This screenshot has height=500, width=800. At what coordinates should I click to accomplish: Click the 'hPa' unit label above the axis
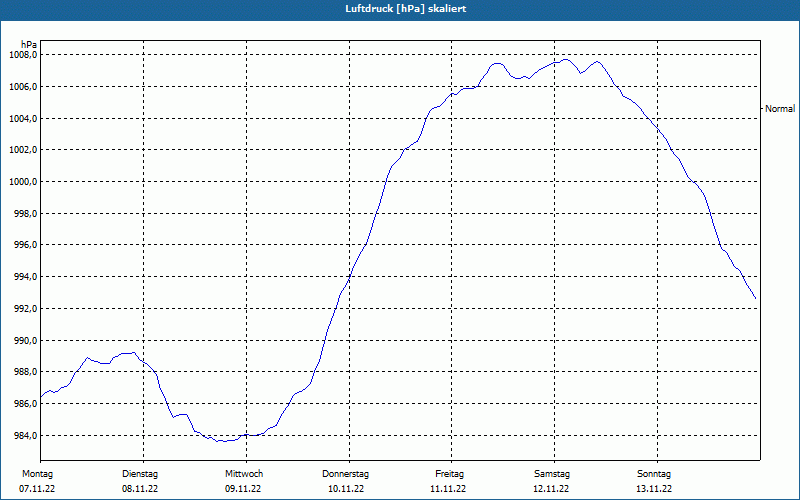click(x=29, y=45)
